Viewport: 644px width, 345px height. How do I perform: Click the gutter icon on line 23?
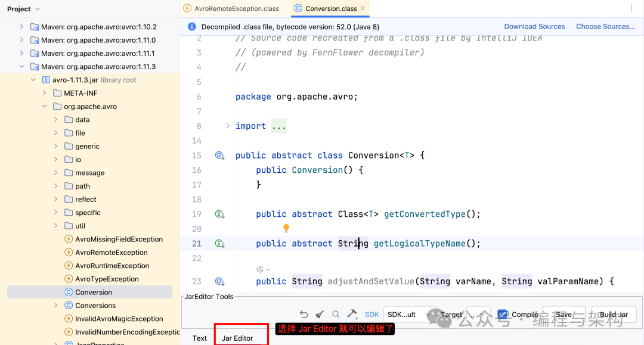tap(219, 281)
